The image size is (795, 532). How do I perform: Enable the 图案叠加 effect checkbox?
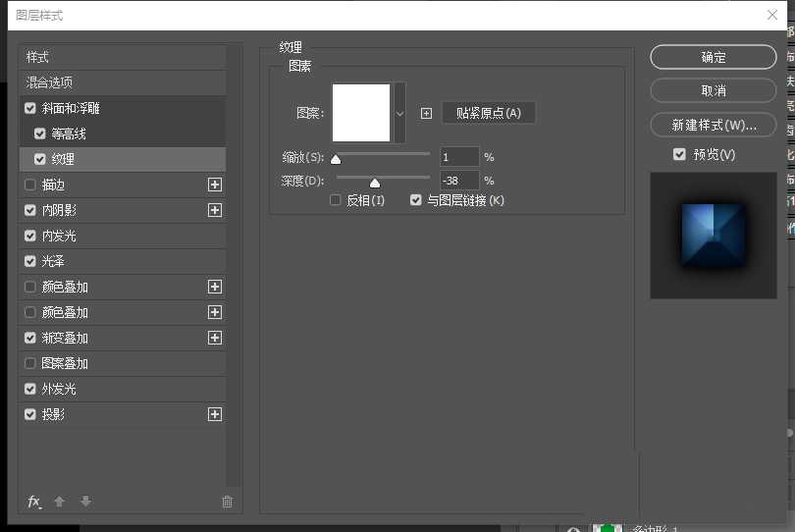29,363
